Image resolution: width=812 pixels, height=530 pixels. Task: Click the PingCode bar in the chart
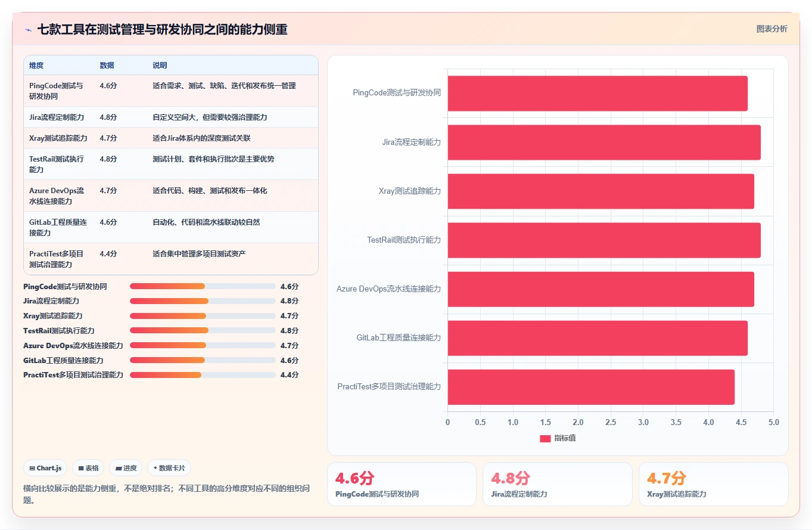click(598, 93)
